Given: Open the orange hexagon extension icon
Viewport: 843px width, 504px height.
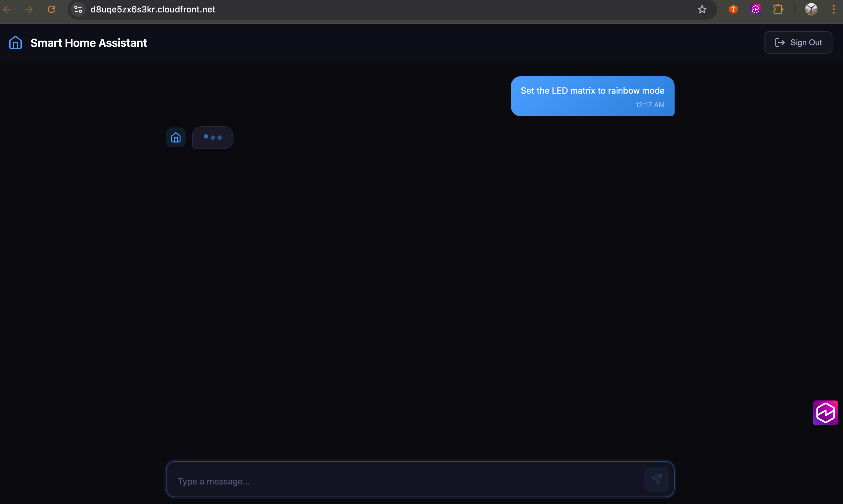Looking at the screenshot, I should (x=733, y=10).
